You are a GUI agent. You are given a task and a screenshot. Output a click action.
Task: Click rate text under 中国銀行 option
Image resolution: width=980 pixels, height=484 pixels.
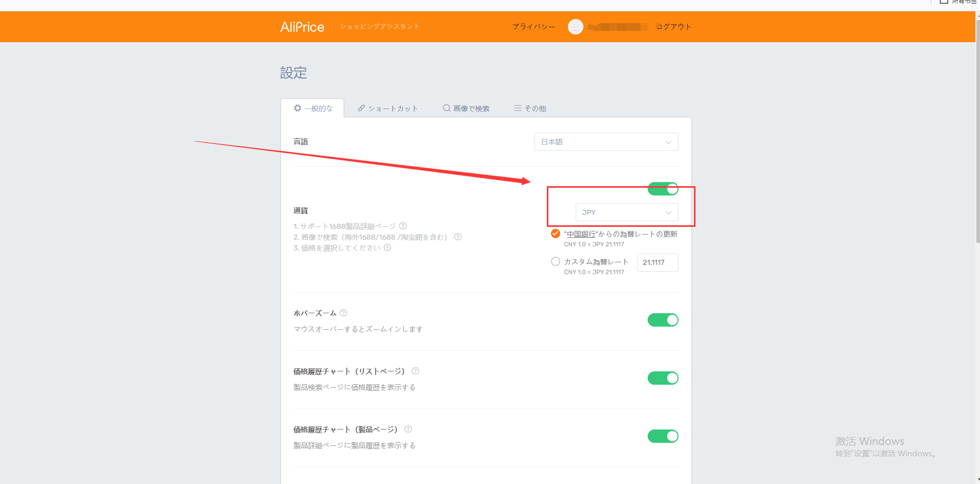594,244
